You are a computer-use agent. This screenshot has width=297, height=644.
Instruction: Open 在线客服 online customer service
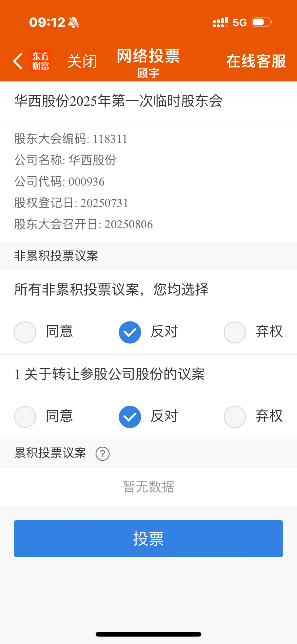[256, 61]
